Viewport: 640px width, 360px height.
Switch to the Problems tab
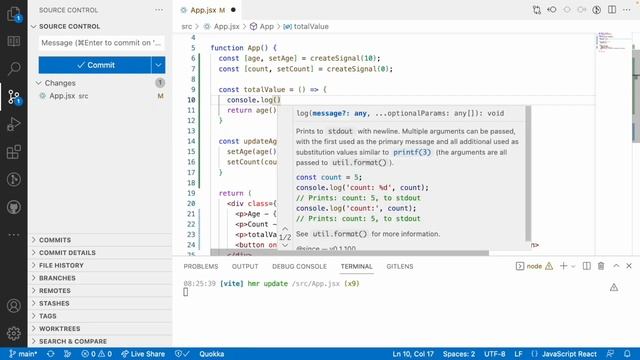201,266
